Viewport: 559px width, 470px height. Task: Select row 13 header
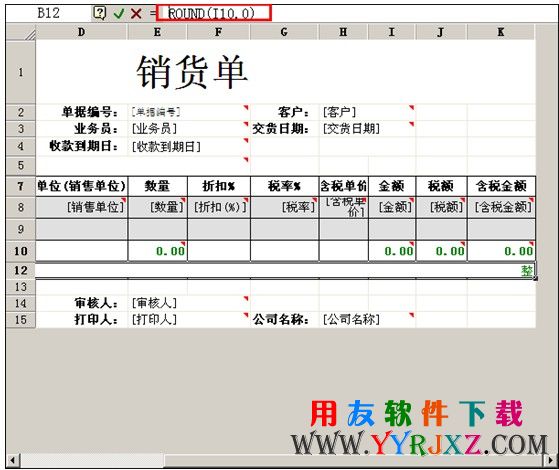coord(21,287)
